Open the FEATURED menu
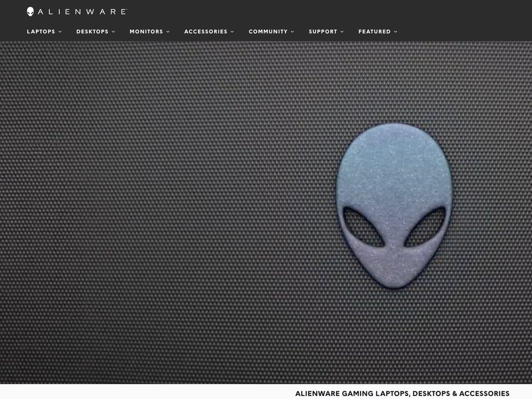The width and height of the screenshot is (532, 399). tap(374, 32)
